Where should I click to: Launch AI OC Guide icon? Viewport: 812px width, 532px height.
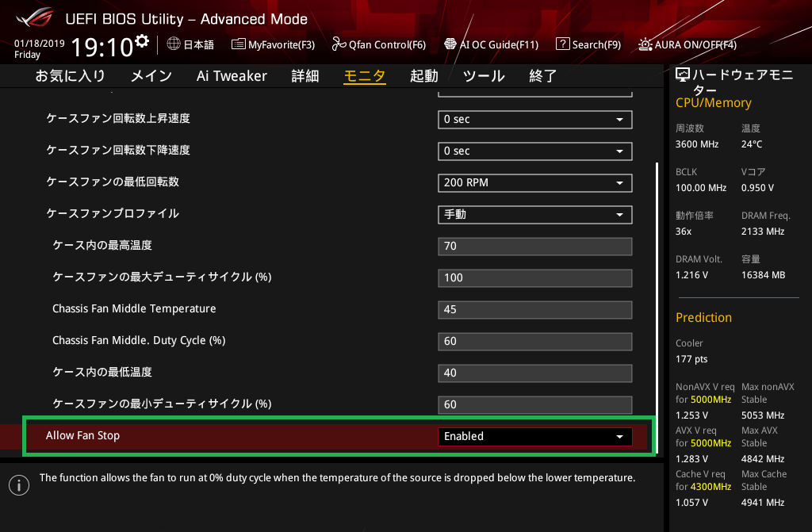pos(450,44)
